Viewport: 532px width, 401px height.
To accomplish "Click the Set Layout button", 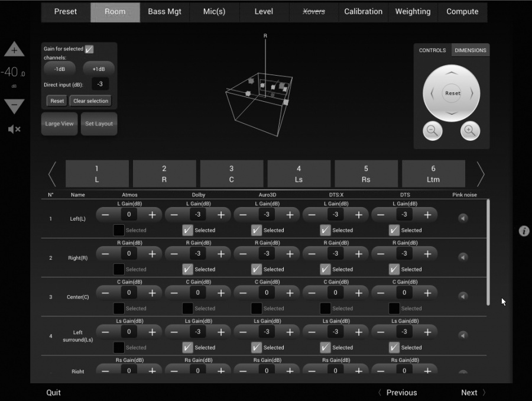I will pyautogui.click(x=99, y=124).
